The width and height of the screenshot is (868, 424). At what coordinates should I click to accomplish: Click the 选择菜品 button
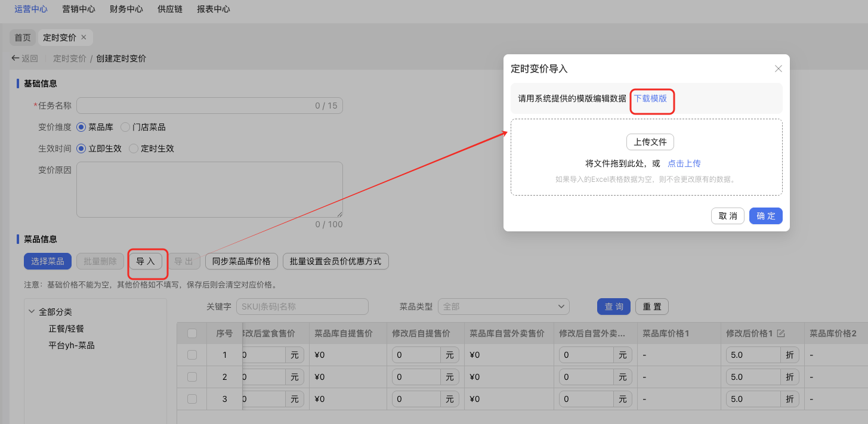tap(48, 261)
